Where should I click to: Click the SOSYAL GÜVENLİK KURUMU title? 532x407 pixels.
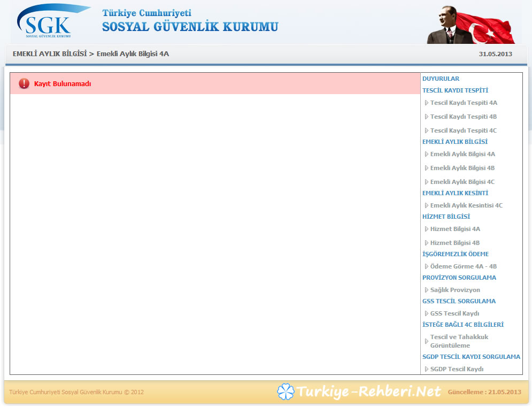click(190, 27)
